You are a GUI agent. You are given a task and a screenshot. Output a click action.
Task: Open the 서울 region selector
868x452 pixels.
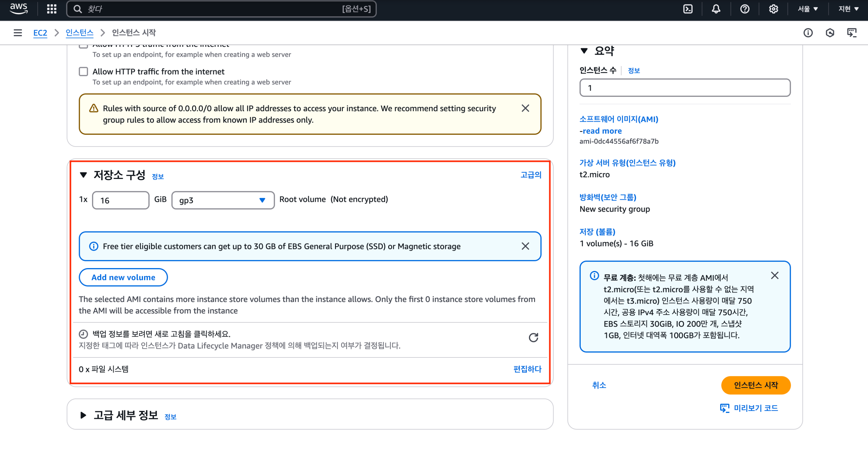[x=807, y=9]
